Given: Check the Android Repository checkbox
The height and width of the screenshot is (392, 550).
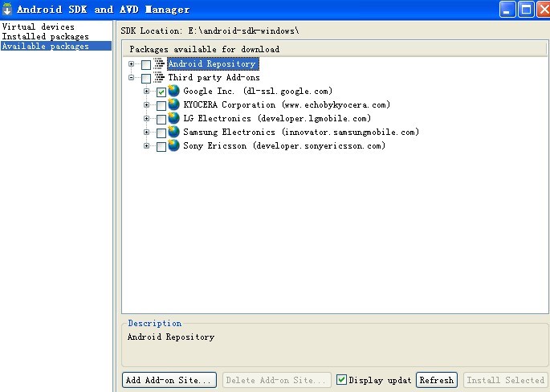Looking at the screenshot, I should (x=146, y=64).
